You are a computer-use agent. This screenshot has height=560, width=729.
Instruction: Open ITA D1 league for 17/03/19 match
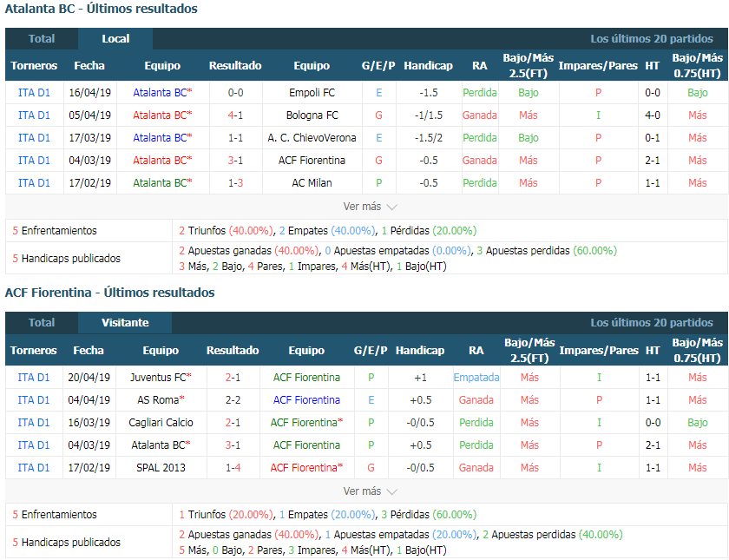34,138
